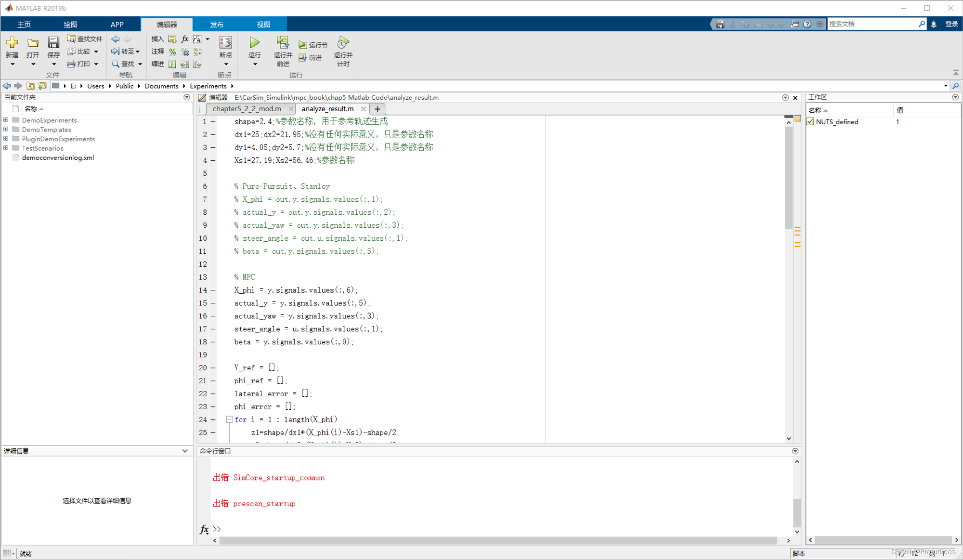Click the Open (打开) folder icon
963x560 pixels.
tap(33, 43)
